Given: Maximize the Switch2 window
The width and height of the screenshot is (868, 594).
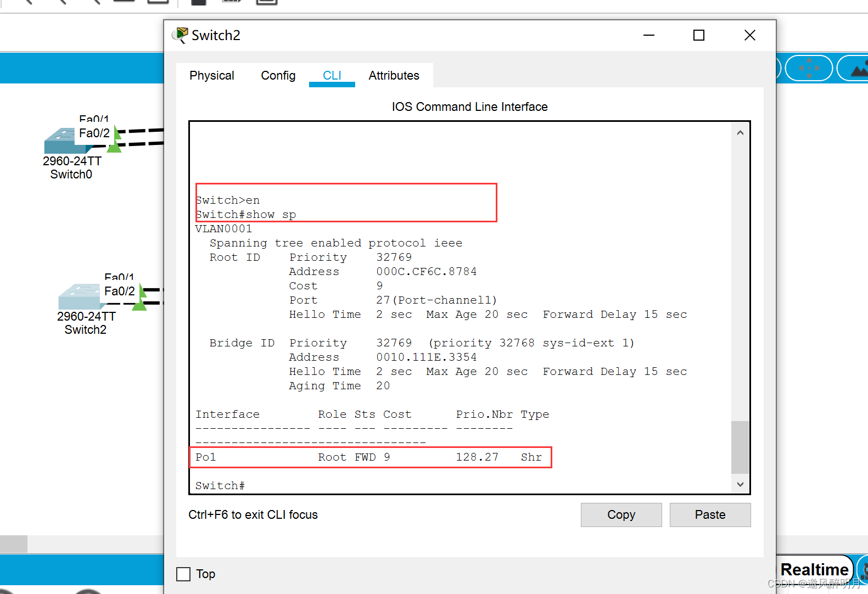Looking at the screenshot, I should [698, 35].
